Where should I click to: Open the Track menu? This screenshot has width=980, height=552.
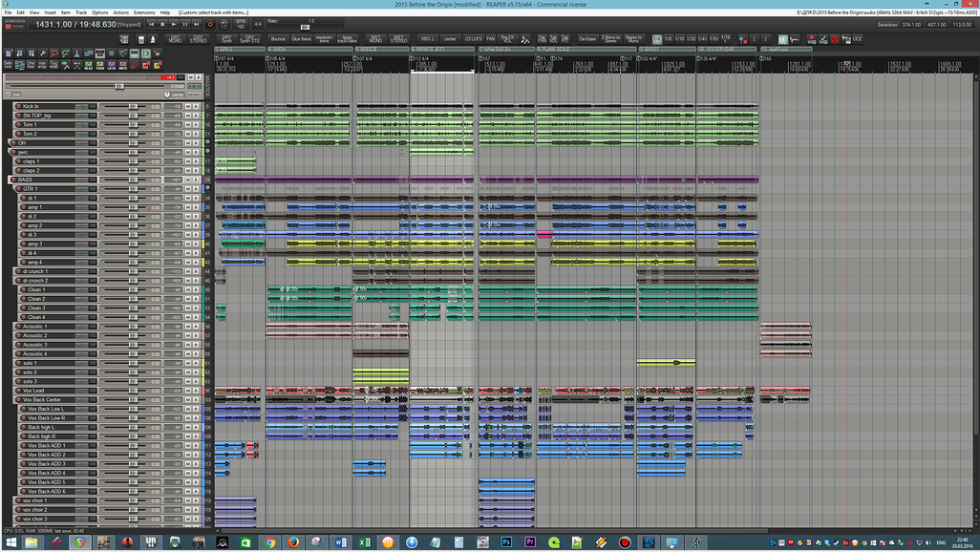point(81,11)
